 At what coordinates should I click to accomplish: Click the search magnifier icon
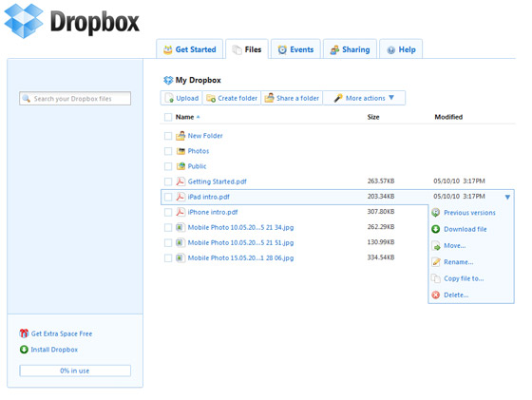(27, 99)
